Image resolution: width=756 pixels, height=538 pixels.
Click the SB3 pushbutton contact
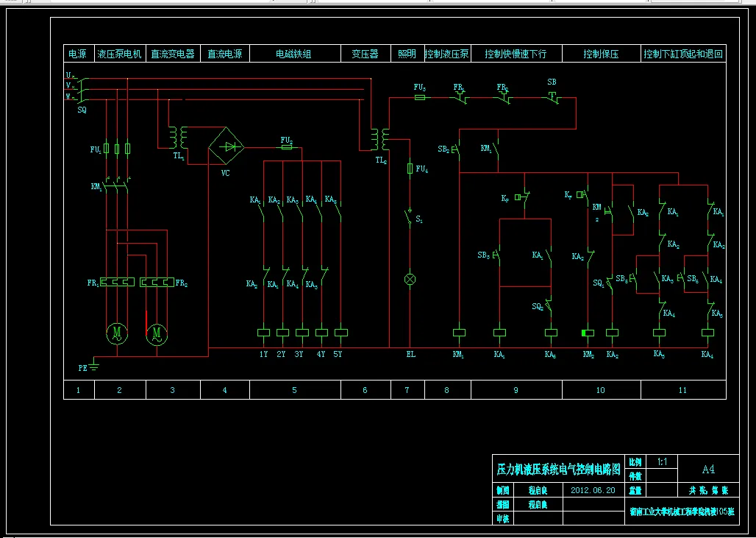coord(497,255)
